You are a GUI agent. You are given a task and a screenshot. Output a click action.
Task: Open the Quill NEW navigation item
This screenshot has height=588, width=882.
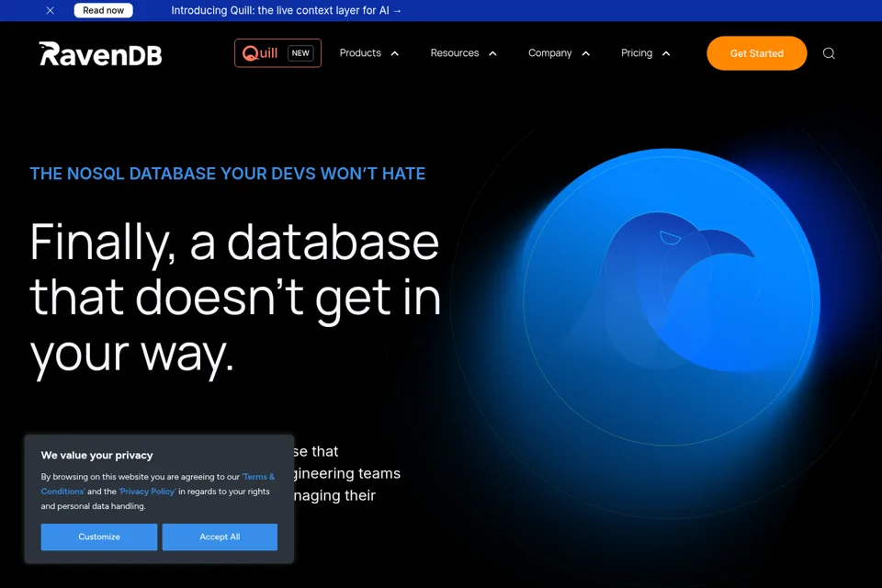click(x=277, y=53)
